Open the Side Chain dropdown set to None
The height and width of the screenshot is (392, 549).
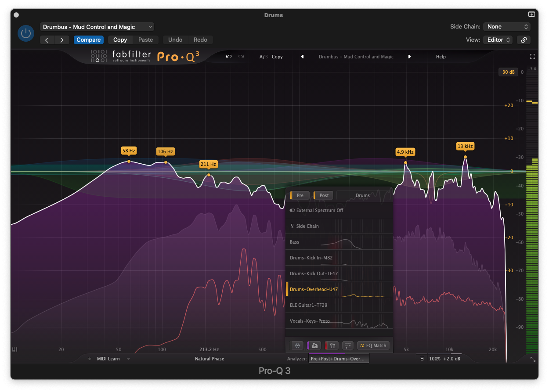(507, 27)
